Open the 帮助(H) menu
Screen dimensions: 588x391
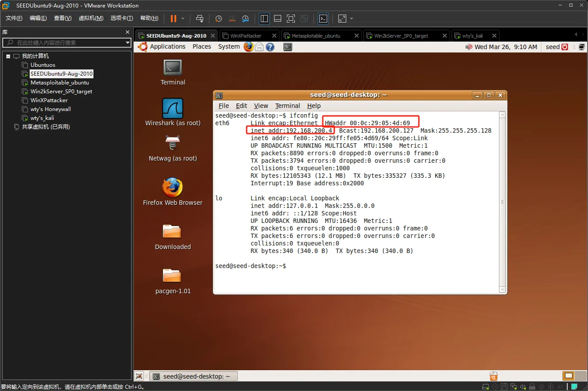coord(149,18)
